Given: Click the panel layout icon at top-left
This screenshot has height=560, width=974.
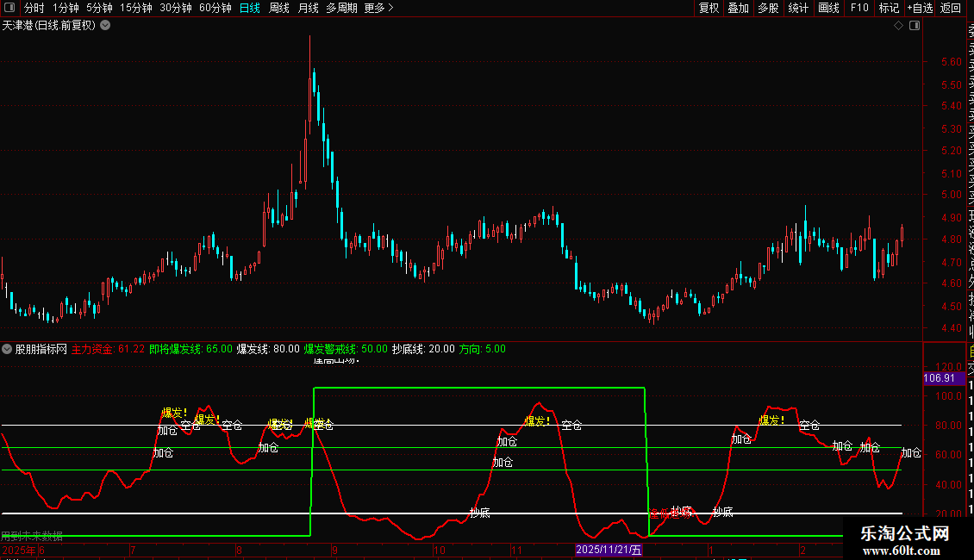Looking at the screenshot, I should (x=9, y=8).
